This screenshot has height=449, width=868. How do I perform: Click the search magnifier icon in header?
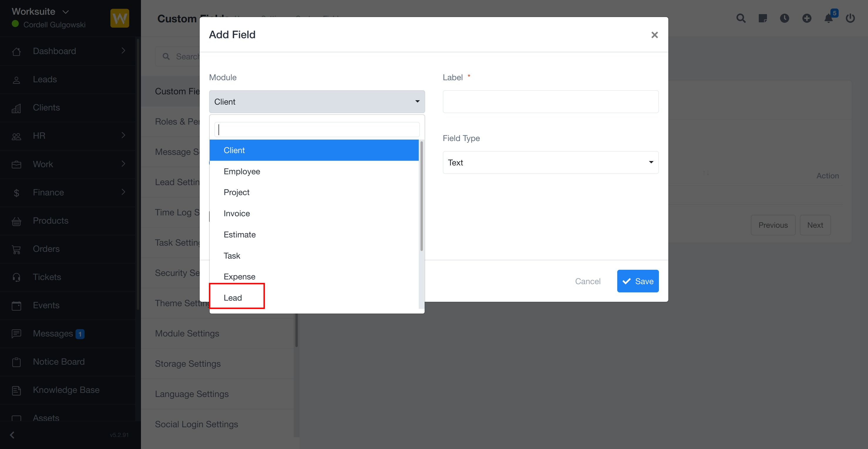(x=741, y=18)
